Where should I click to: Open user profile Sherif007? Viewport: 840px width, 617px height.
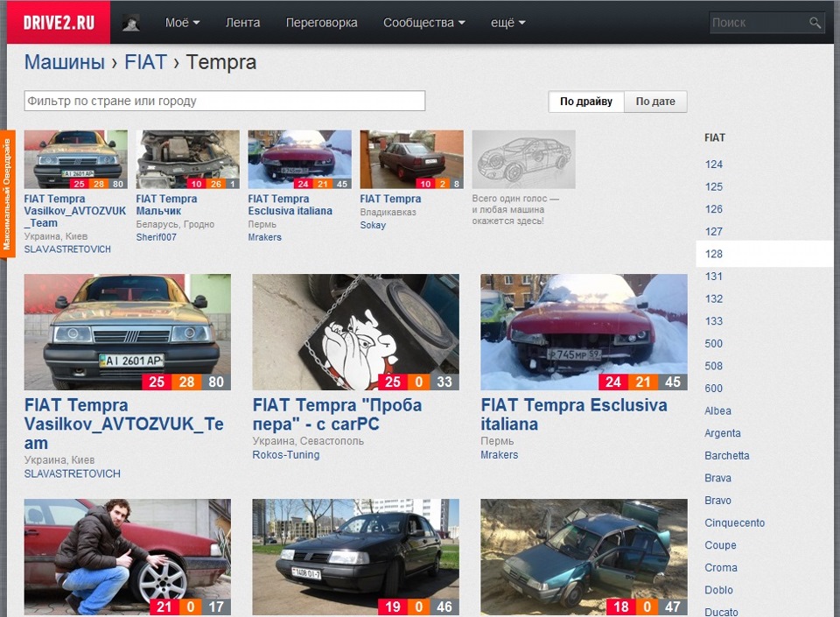pos(156,237)
